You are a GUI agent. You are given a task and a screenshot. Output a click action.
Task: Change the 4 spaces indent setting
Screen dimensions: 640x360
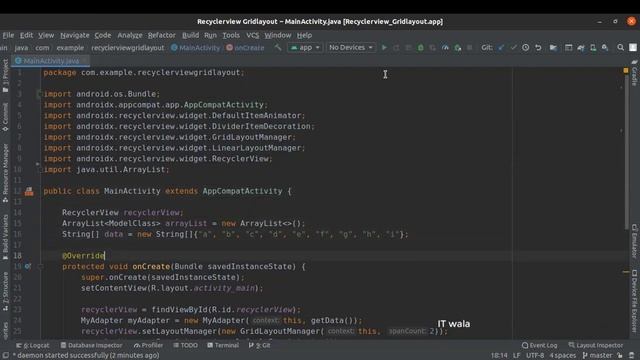[563, 356]
